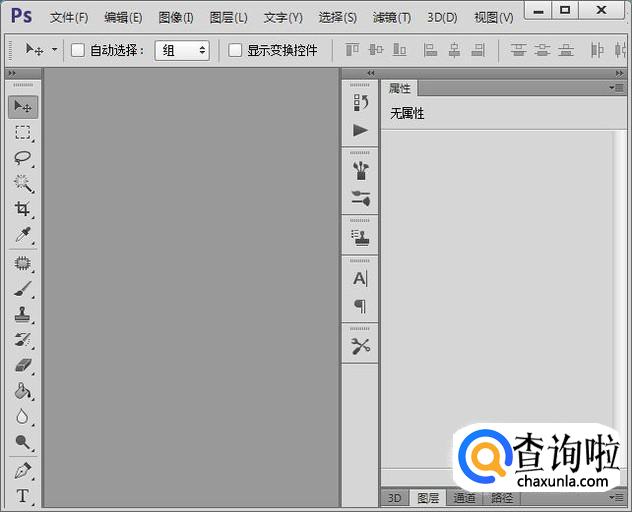Screen dimensions: 632x512
Task: Open the Paragraph panel icon
Action: coord(360,306)
